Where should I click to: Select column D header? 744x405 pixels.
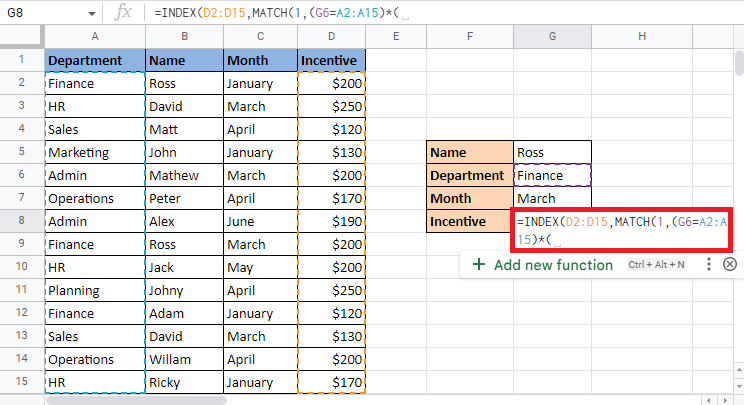click(x=331, y=37)
